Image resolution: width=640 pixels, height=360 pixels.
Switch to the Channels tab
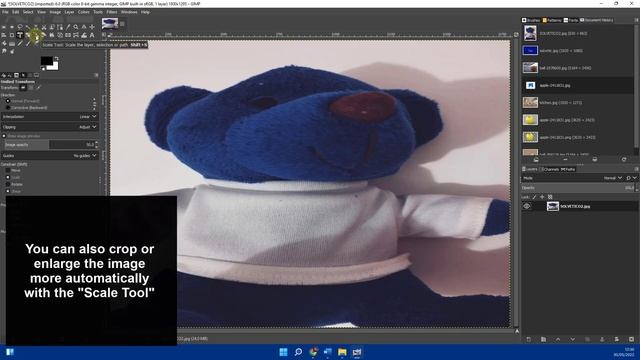[x=551, y=169]
